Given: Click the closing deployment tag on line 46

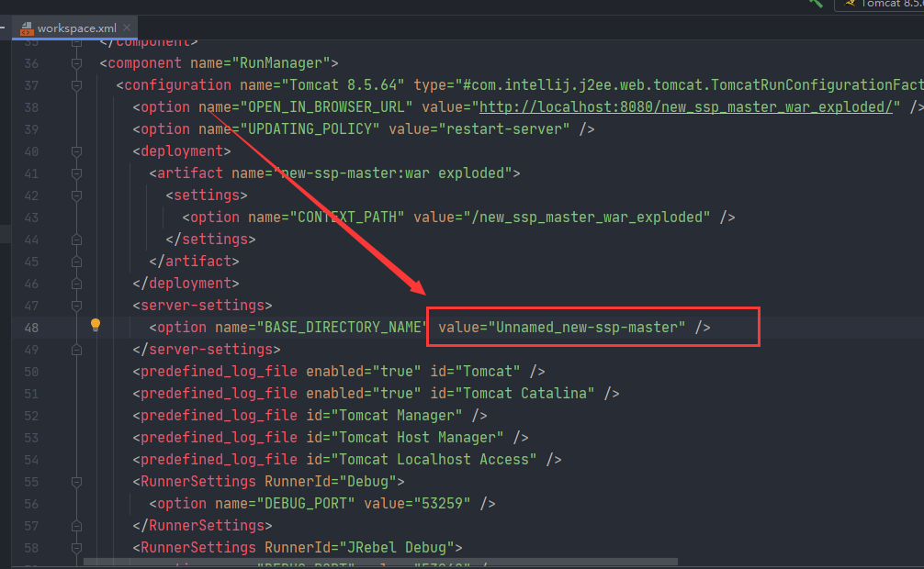Looking at the screenshot, I should 186,284.
